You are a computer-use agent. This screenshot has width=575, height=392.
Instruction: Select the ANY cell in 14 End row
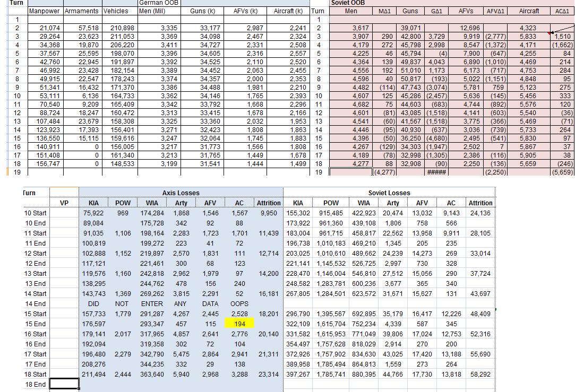click(x=180, y=304)
